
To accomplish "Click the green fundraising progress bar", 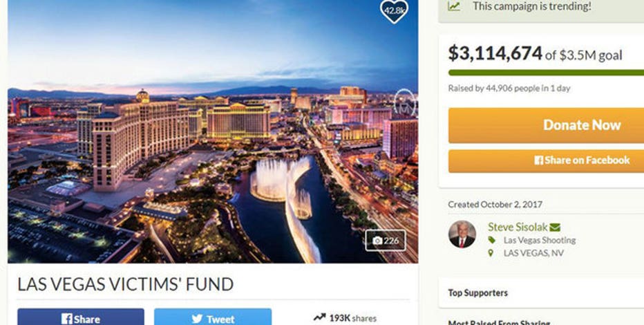I will tap(547, 73).
